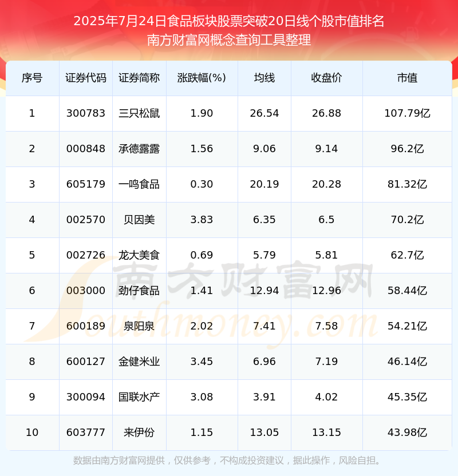Click the title line mentioning 食品板块股票
This screenshot has height=476, width=458.
pyautogui.click(x=229, y=21)
